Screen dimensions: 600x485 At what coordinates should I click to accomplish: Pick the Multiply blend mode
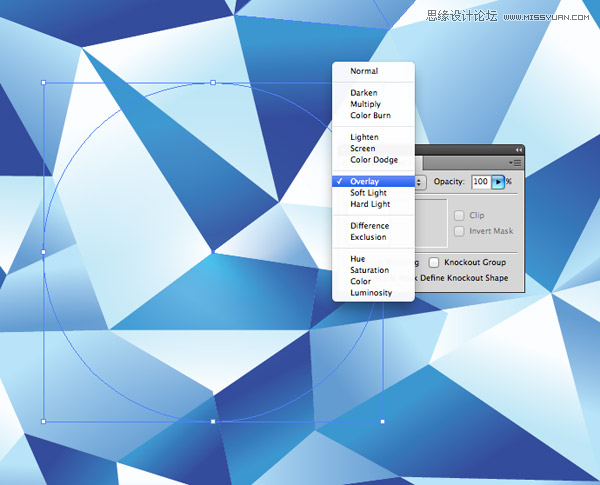coord(373,104)
